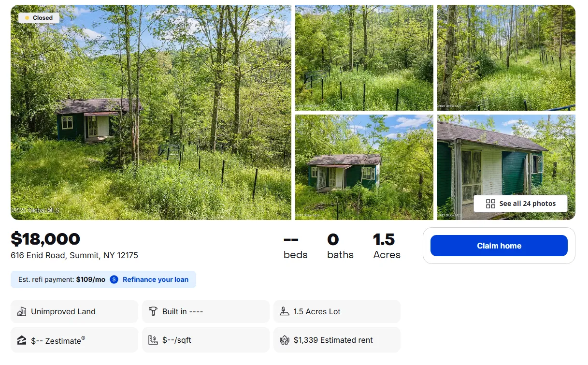
Task: Click the hammer icon beside Built in
Action: 153,311
